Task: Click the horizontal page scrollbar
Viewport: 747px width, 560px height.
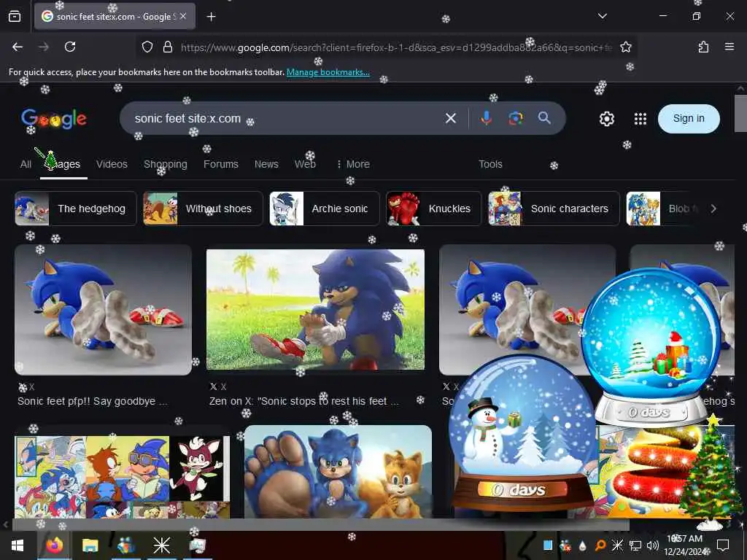Action: tap(320, 524)
